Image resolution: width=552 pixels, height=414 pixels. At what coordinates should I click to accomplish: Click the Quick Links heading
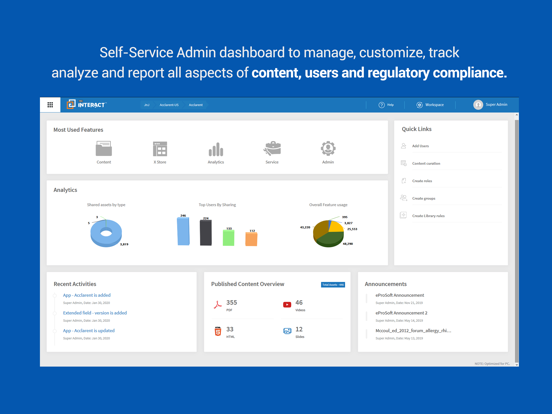point(416,129)
